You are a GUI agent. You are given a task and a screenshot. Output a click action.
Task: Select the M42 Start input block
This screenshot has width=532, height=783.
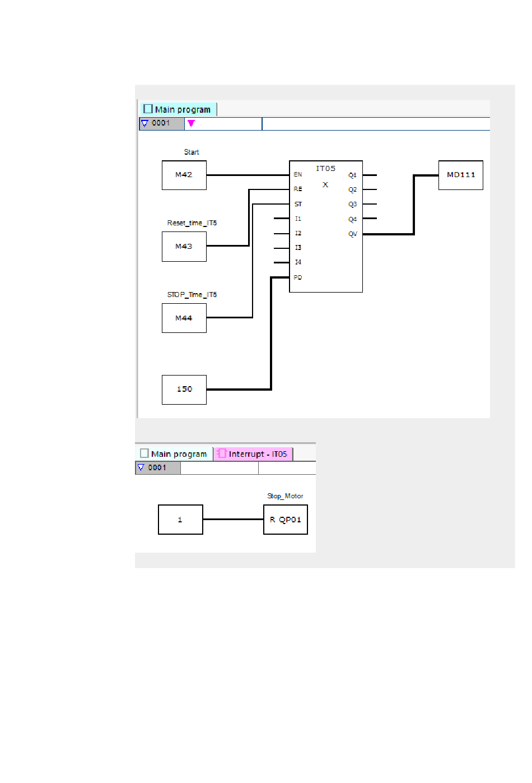[184, 175]
